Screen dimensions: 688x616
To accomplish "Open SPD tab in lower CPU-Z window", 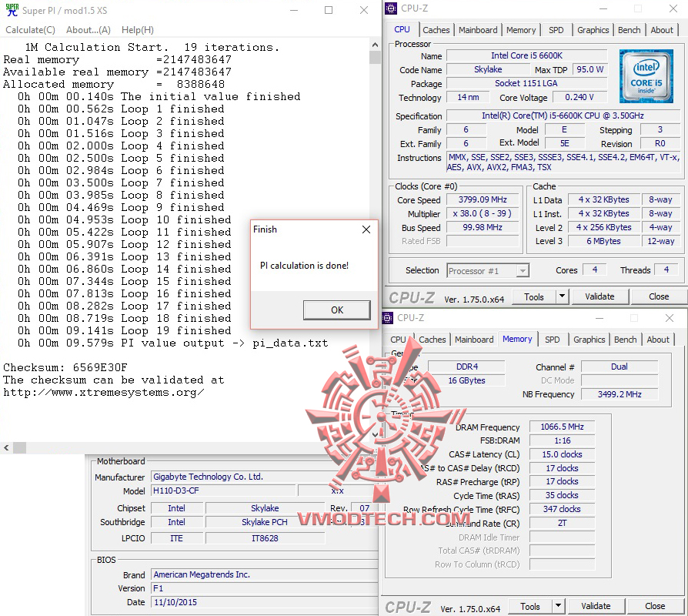I will coord(552,340).
